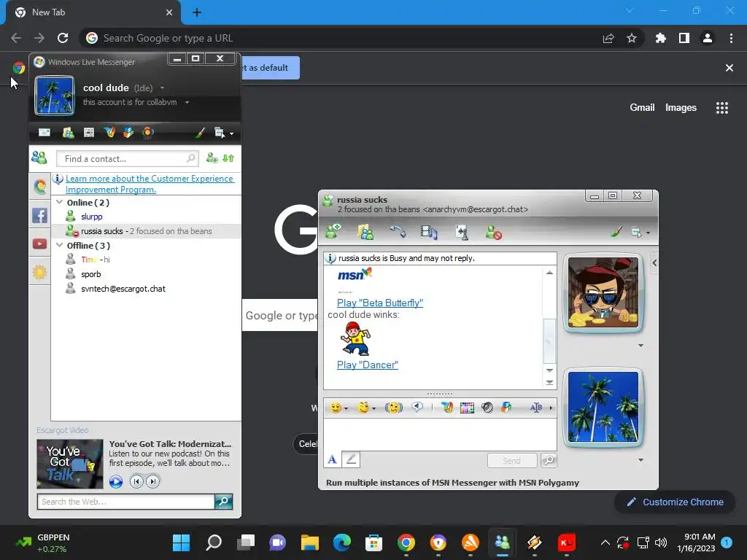The image size is (747, 560).
Task: Open the status dropdown next to cool dude
Action: tap(162, 88)
